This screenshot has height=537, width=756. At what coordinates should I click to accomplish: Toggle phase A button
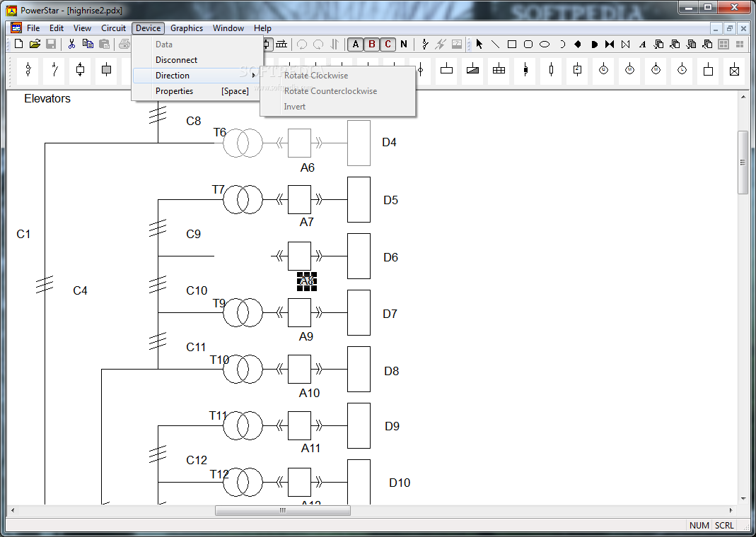[x=355, y=45]
